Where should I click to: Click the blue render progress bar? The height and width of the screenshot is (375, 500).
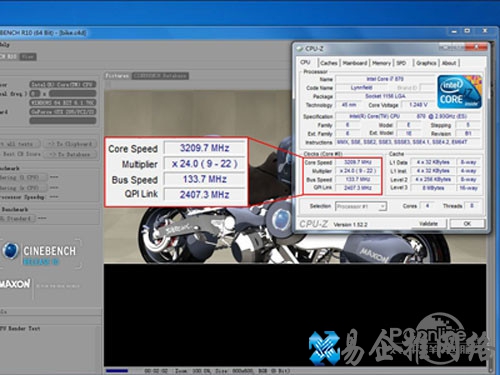point(117,371)
